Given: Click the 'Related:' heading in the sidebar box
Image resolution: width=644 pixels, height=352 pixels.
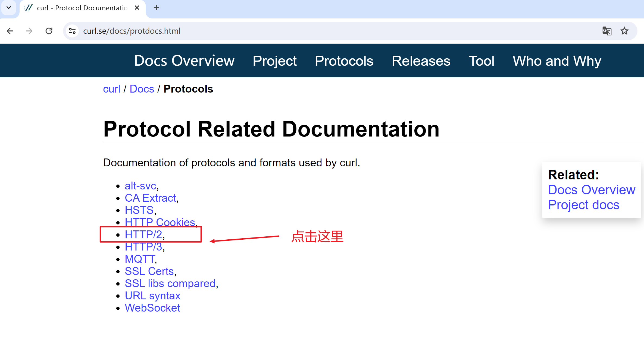Looking at the screenshot, I should [x=573, y=175].
